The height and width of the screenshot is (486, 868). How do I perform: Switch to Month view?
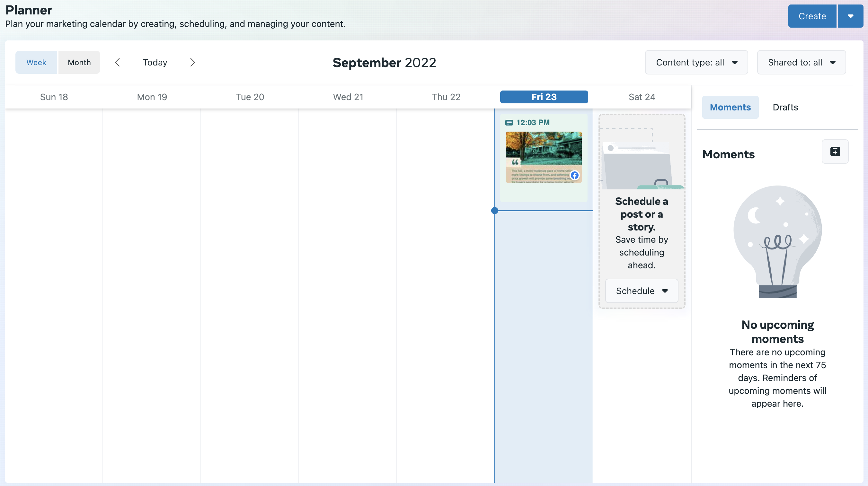pyautogui.click(x=79, y=62)
